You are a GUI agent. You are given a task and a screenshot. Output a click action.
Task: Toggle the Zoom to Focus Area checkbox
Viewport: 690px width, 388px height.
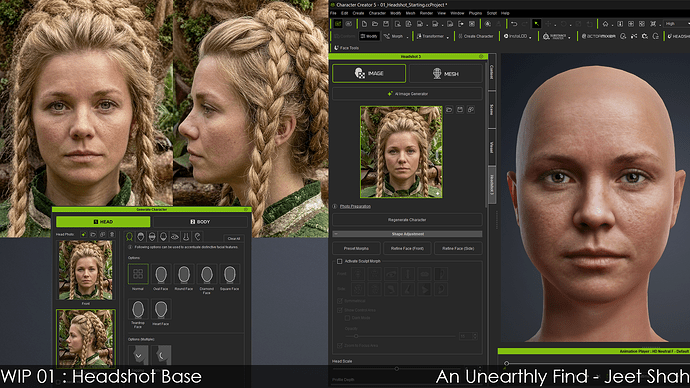click(340, 346)
